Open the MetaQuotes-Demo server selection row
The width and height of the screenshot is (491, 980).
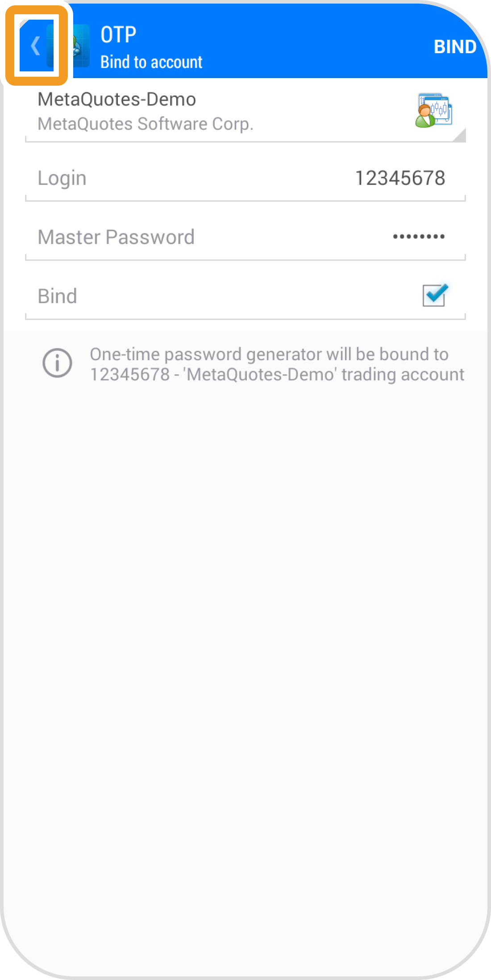(x=245, y=111)
